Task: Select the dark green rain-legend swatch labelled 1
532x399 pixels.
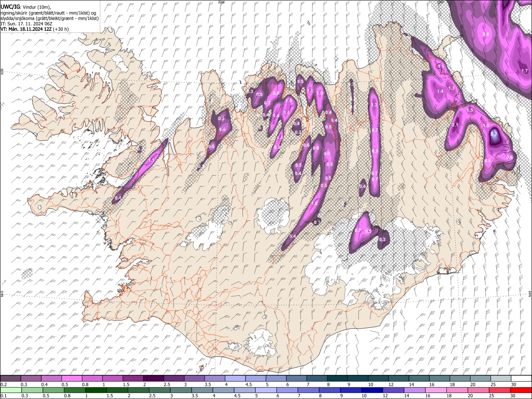Action: (x=96, y=390)
